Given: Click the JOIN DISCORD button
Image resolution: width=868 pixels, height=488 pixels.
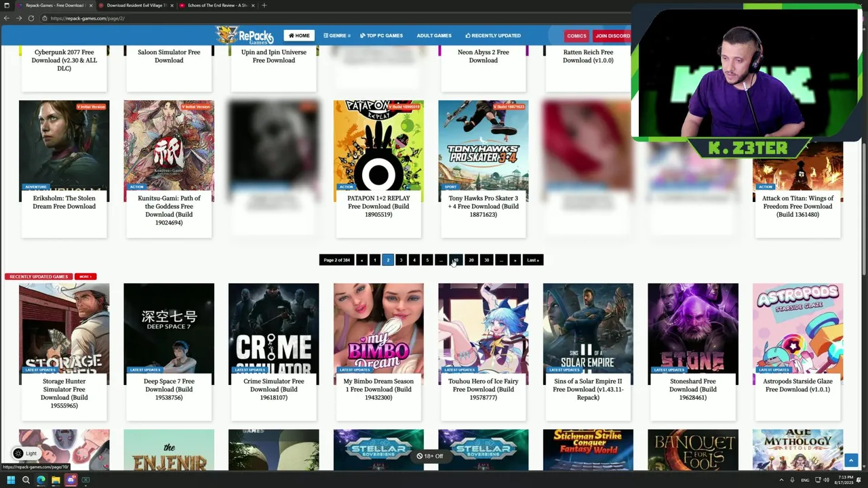Looking at the screenshot, I should pyautogui.click(x=612, y=35).
